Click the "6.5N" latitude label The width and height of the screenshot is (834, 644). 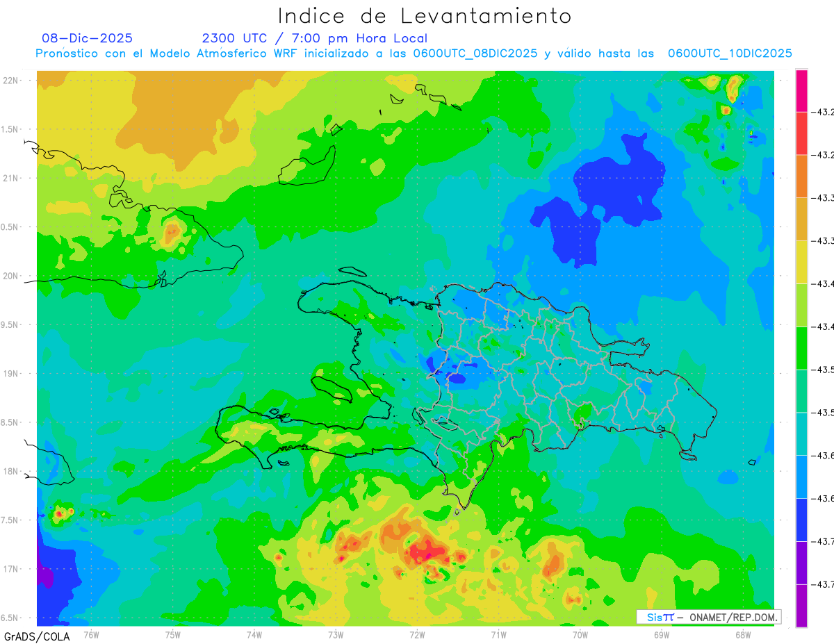10,618
